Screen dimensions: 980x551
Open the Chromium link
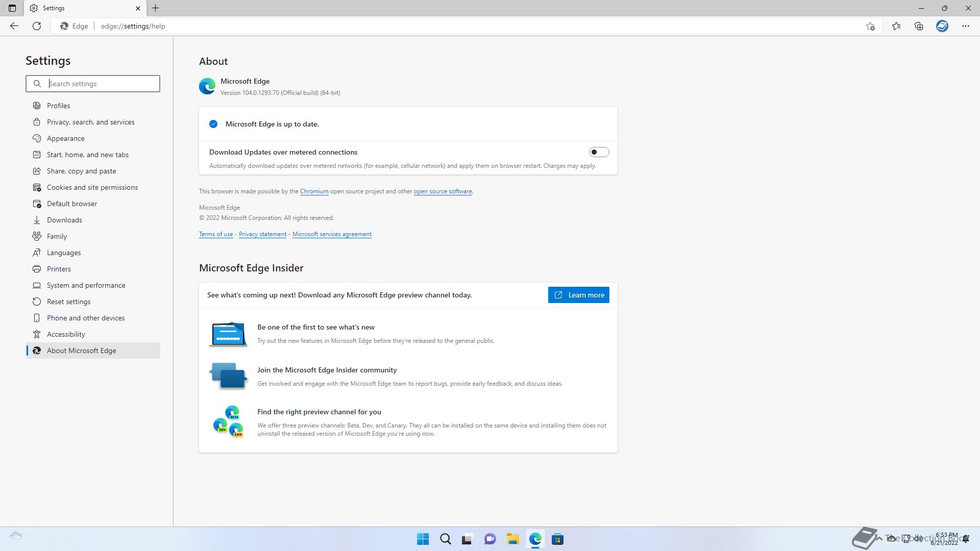pyautogui.click(x=314, y=191)
